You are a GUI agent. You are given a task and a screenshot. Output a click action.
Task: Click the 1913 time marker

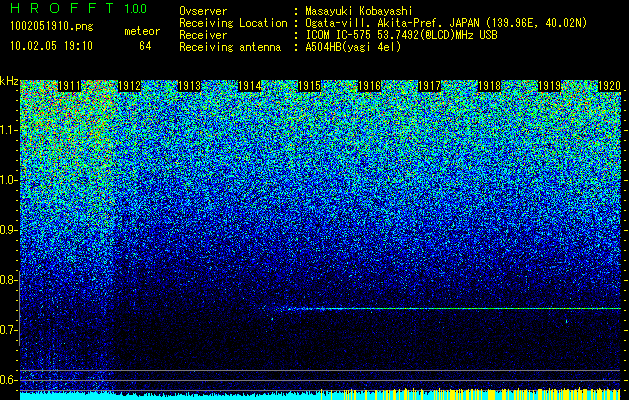point(189,86)
